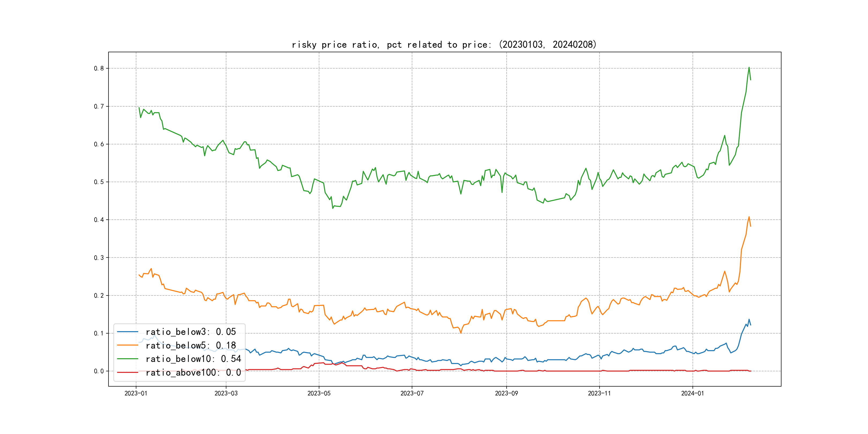Click the green line's final peak near 0.8
This screenshot has height=434, width=868.
(749, 68)
